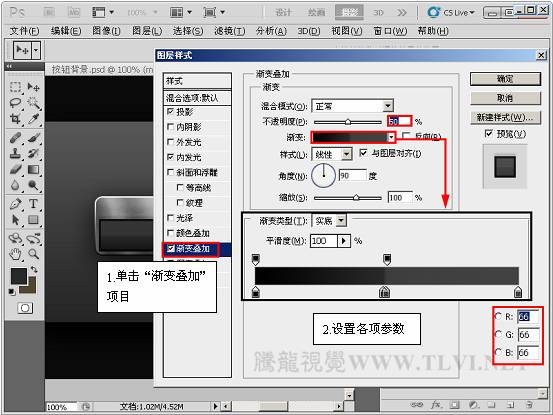Select the Rectangular Marquee tool
Screen dimensions: 553x415
(x=16, y=86)
